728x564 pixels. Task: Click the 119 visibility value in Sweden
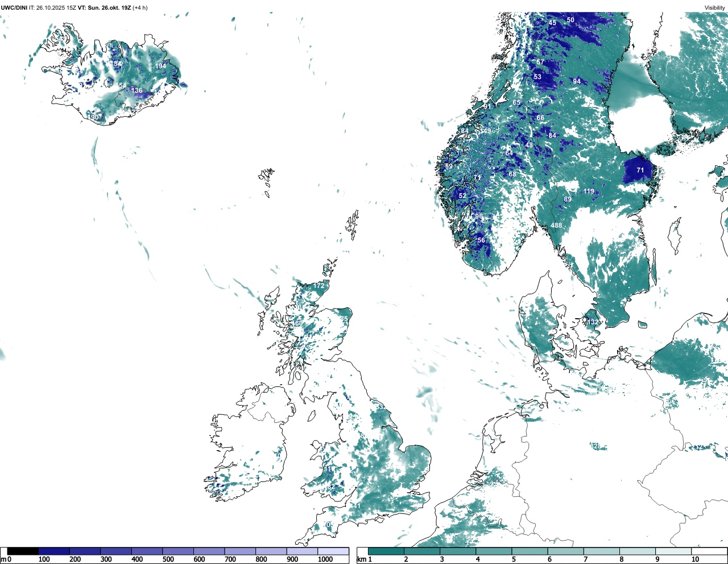pyautogui.click(x=589, y=191)
